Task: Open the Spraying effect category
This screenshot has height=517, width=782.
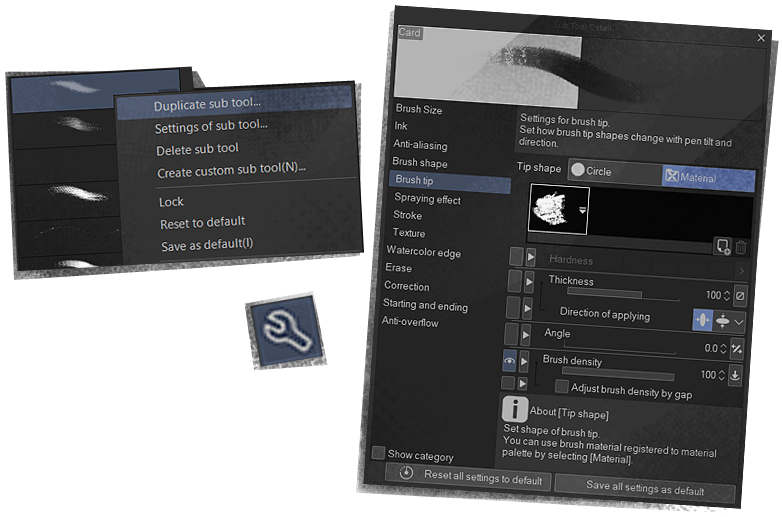Action: pyautogui.click(x=427, y=198)
